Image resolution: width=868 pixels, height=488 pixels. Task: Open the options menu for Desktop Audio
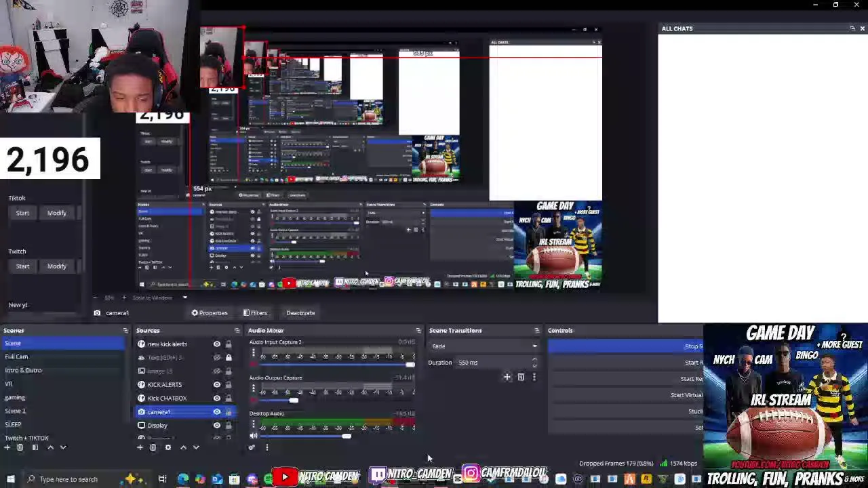[254, 425]
